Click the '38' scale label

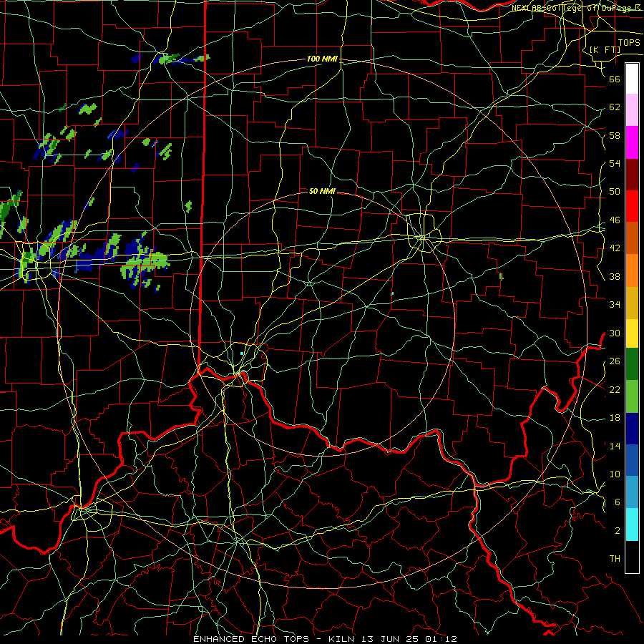click(615, 276)
